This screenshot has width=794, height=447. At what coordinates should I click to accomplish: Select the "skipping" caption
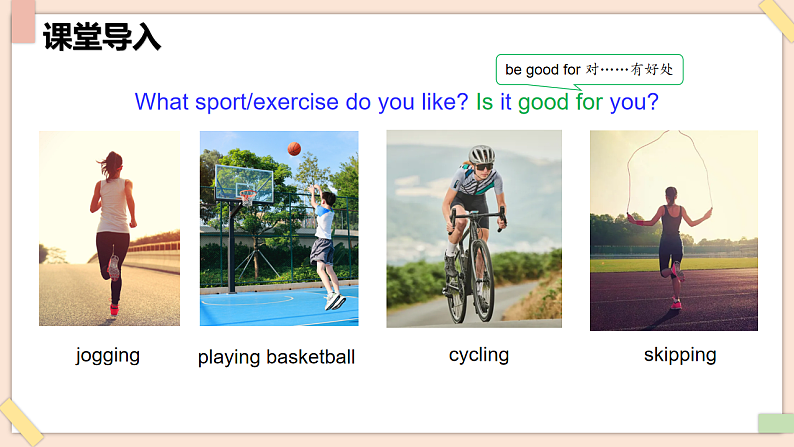[680, 354]
